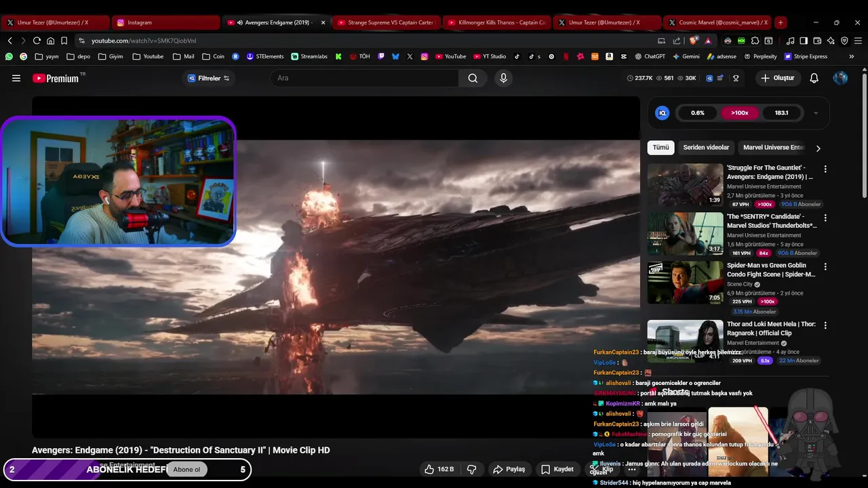This screenshot has height=488, width=868.
Task: Open Amazon bookmark icon
Action: tap(609, 56)
